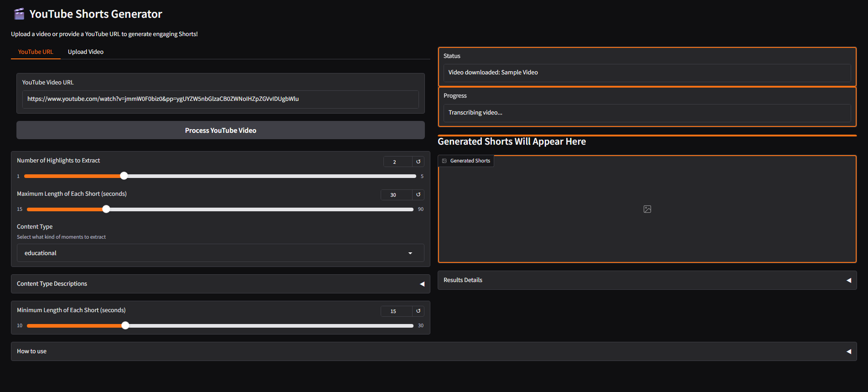Open the Content Type dropdown showing educational
The image size is (868, 392).
tap(221, 253)
